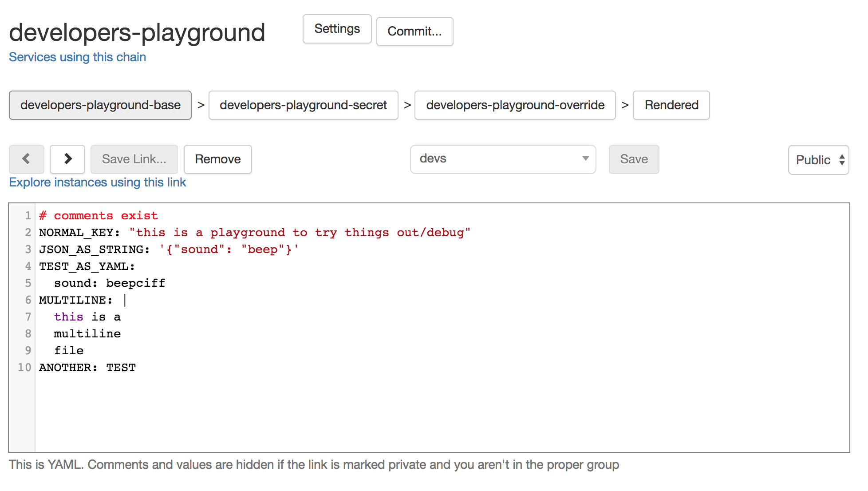
Task: Place cursor on the ANOTHER: TEST line
Action: [x=87, y=368]
